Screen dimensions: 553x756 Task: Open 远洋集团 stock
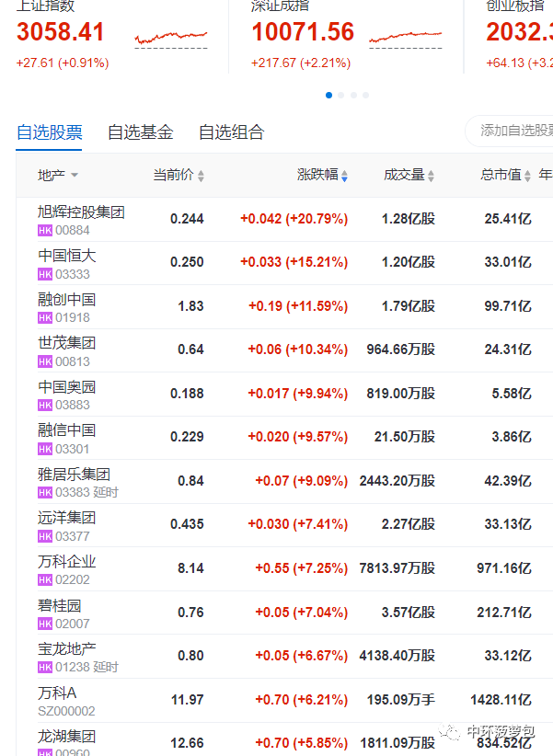point(66,518)
